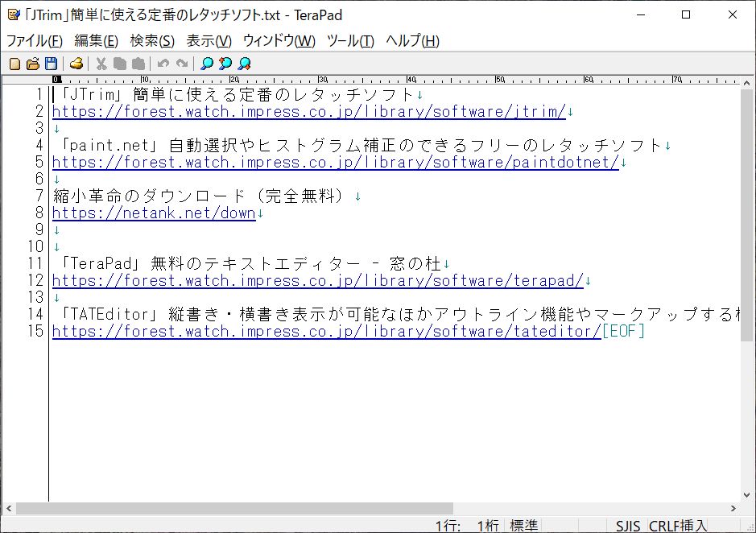Click the horizontal scrollbar left arrow
Image resolution: width=756 pixels, height=533 pixels.
click(x=9, y=508)
